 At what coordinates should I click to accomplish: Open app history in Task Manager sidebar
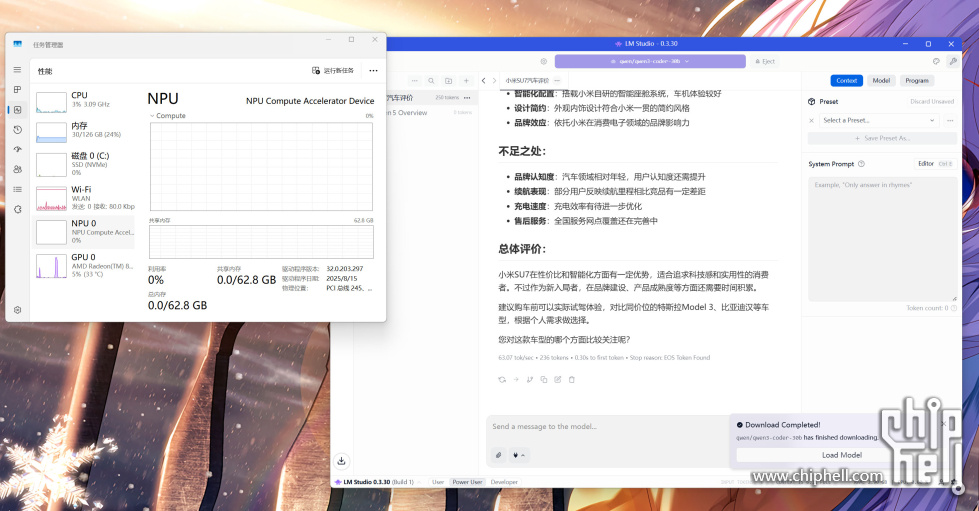(17, 129)
